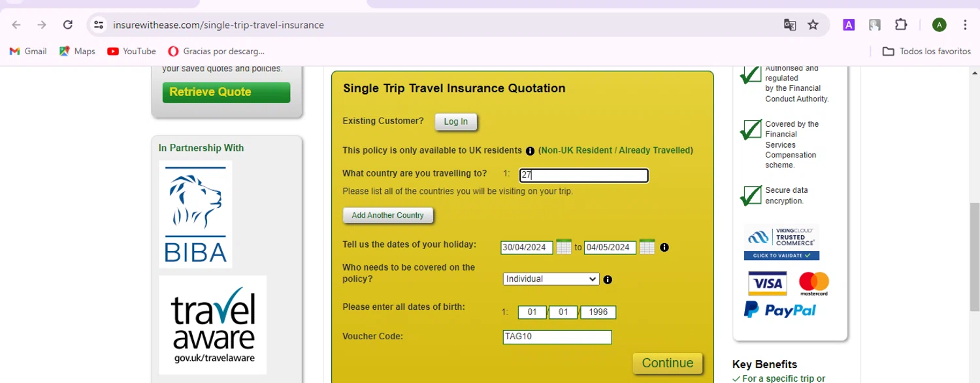Click info icon beside cover dropdown
The width and height of the screenshot is (980, 383).
click(608, 280)
